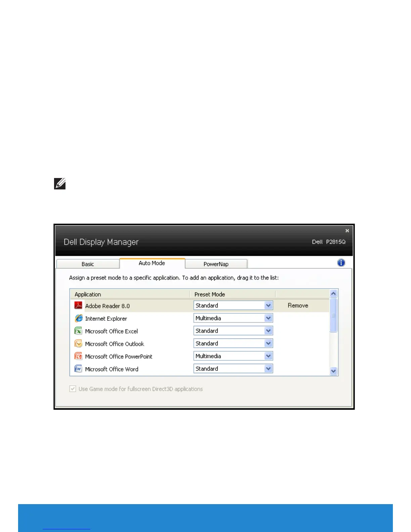Click the Microsoft Office Word icon
Viewport: 411px width, 532px height.
coord(78,369)
